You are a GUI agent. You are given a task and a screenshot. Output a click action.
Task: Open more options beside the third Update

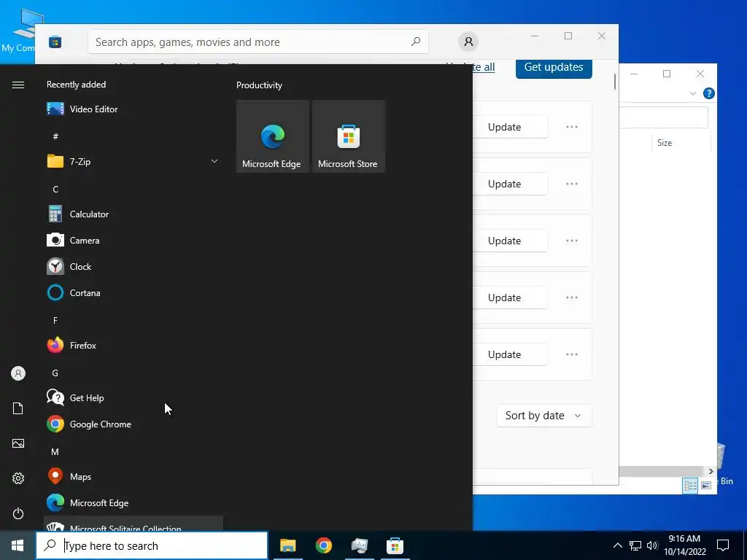[x=572, y=241]
